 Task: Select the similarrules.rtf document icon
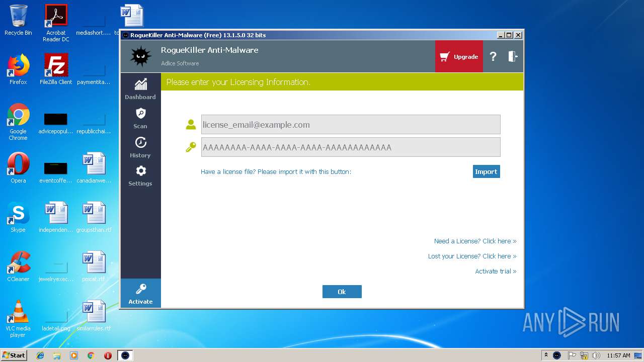(x=94, y=316)
